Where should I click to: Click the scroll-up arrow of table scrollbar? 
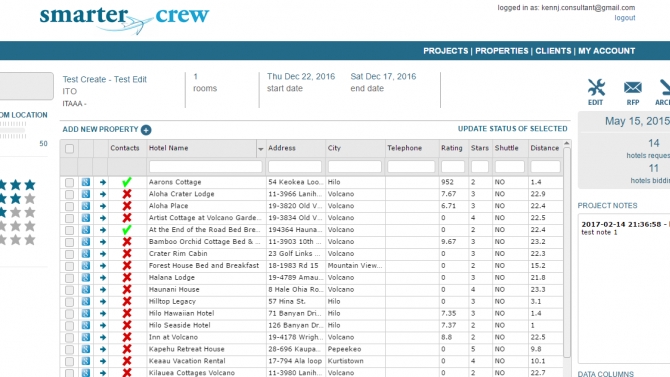567,143
